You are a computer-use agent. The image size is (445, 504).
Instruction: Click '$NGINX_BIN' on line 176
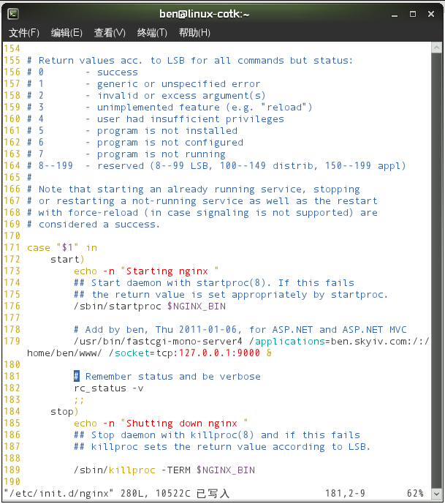point(197,306)
